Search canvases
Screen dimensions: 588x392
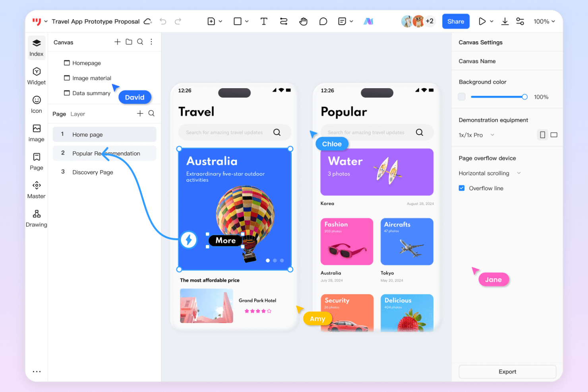[140, 42]
